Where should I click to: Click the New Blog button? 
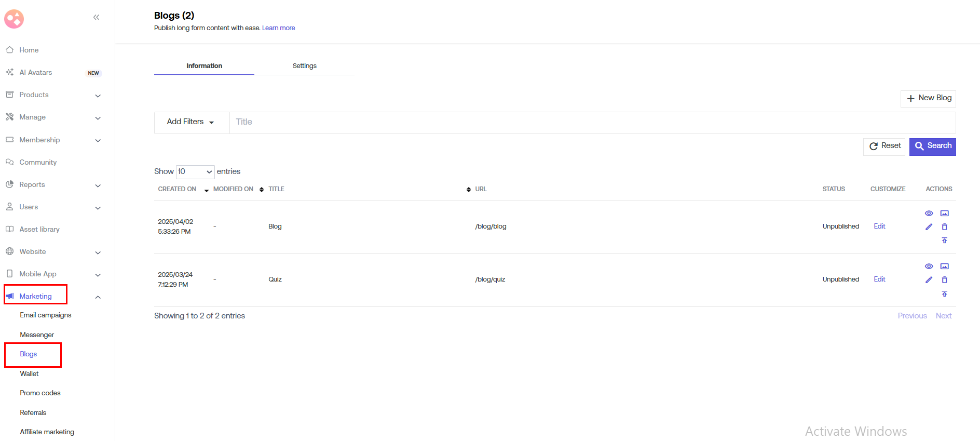(928, 98)
